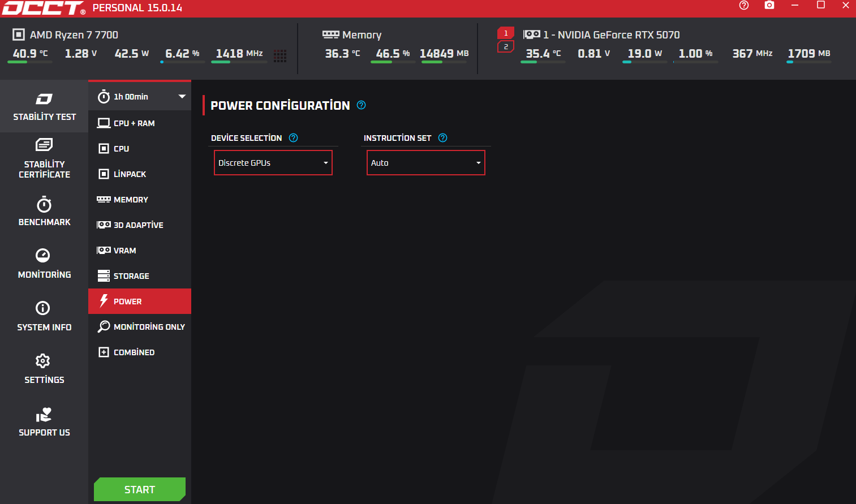Select GPU 2 in the header
Screen dimensions: 856x504
tap(506, 46)
